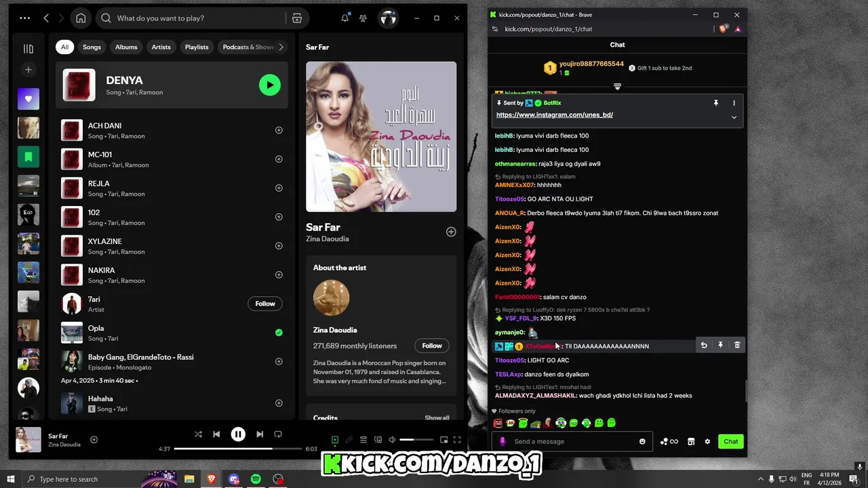Image resolution: width=868 pixels, height=488 pixels.
Task: Open Your Episodes green bookmark
Action: click(x=28, y=157)
